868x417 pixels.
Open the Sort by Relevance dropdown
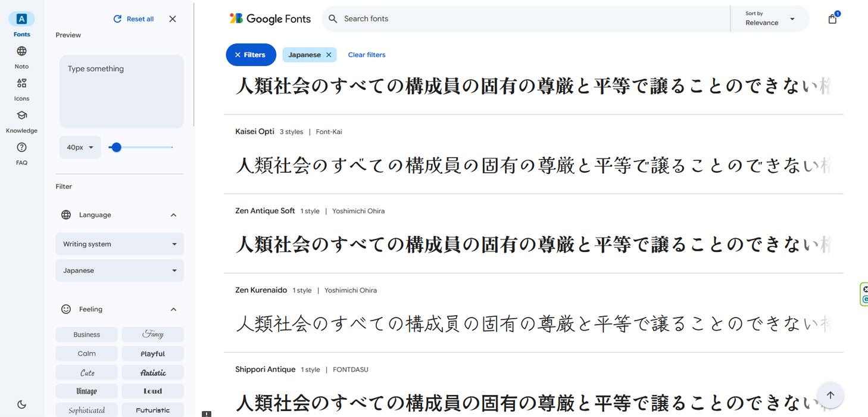pyautogui.click(x=770, y=18)
